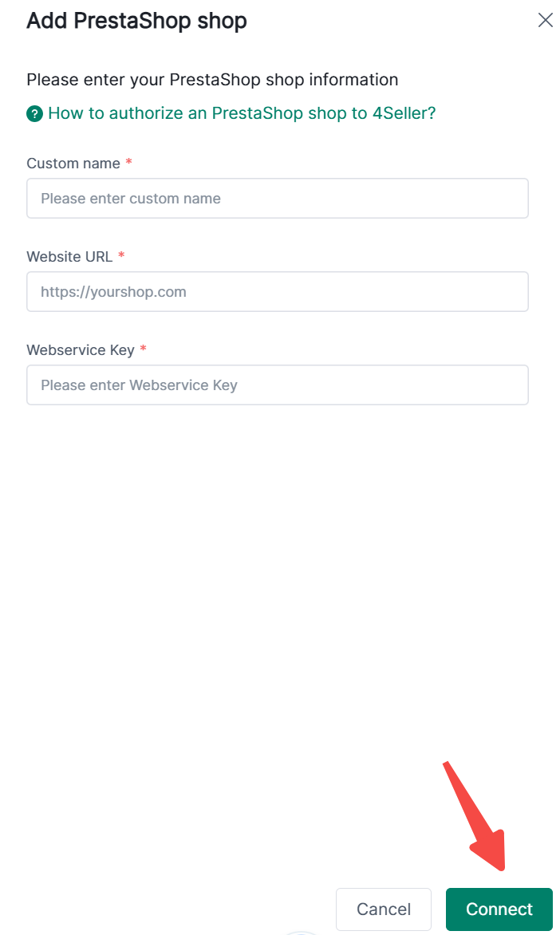This screenshot has width=560, height=935.
Task: Click the red asterisk beside Custom name
Action: [128, 163]
